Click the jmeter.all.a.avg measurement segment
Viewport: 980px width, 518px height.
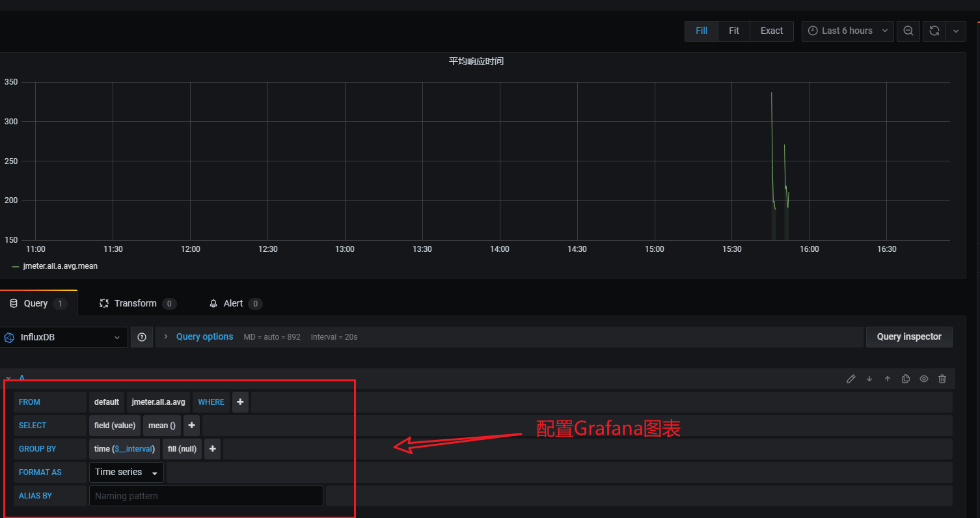point(159,402)
